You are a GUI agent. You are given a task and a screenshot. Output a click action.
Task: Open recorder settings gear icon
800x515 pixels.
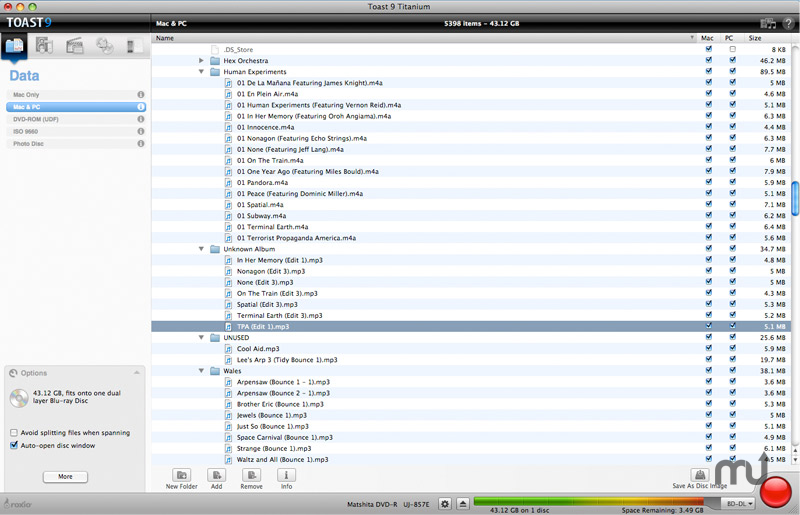click(x=445, y=504)
